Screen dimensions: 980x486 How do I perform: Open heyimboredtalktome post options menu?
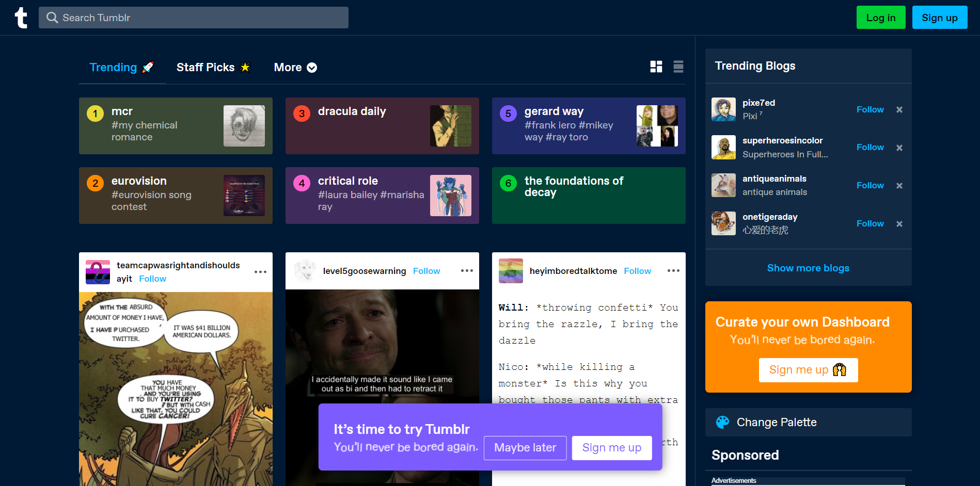(x=673, y=271)
